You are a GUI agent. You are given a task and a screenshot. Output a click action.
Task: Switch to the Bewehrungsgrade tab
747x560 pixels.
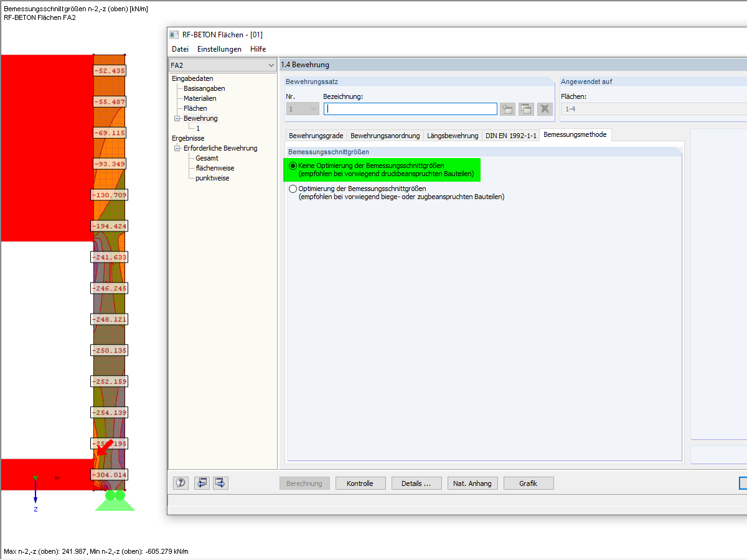316,136
